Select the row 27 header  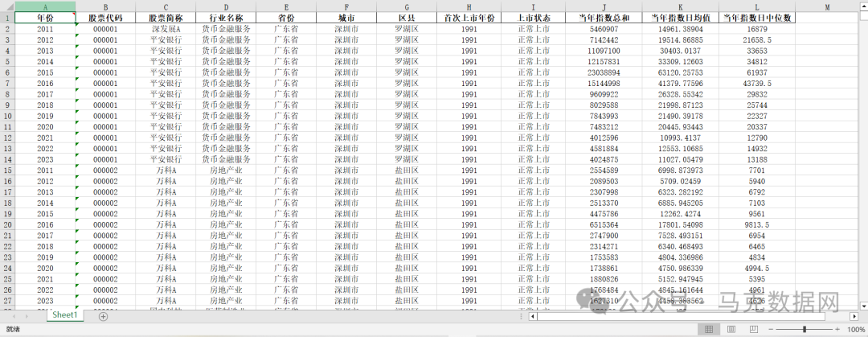(7, 301)
